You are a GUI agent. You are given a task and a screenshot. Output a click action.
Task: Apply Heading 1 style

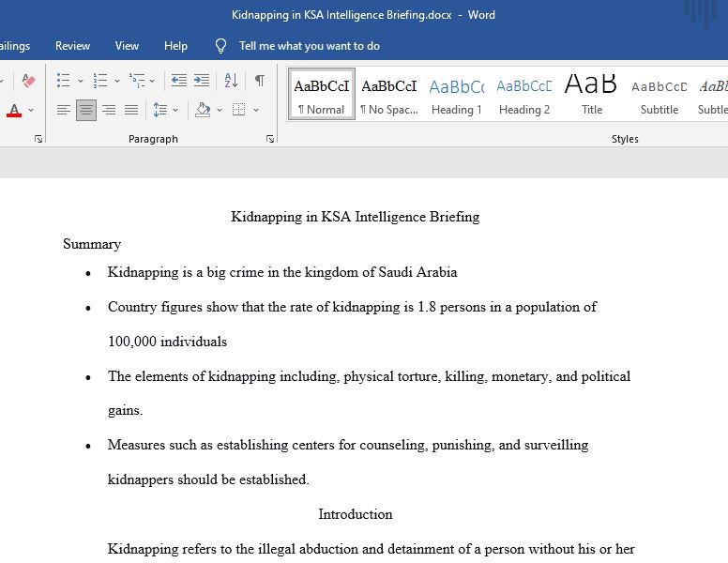click(x=456, y=94)
